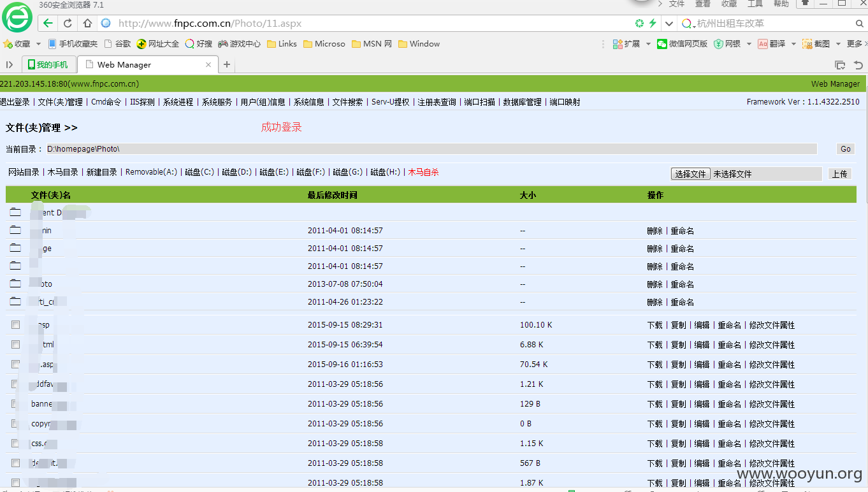Reopen closed tab with the undo arrow icon

[x=858, y=65]
